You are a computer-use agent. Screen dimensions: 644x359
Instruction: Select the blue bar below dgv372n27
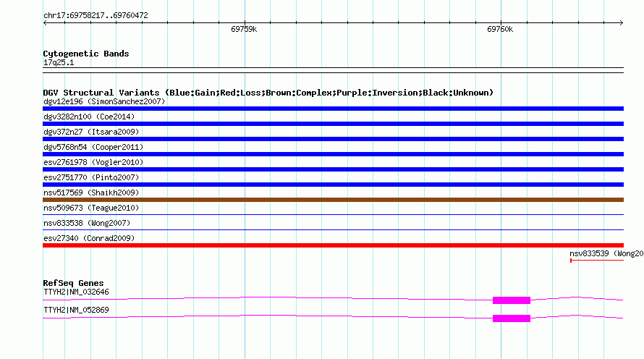pyautogui.click(x=333, y=139)
